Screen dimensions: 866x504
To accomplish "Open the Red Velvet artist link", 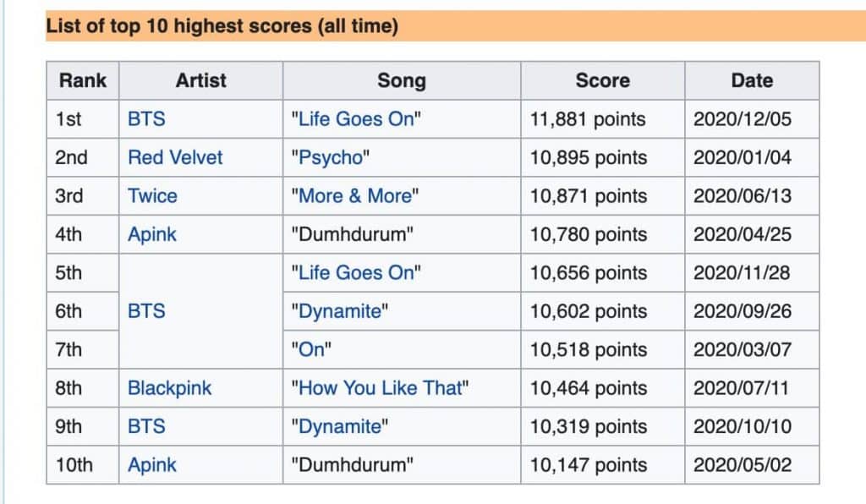I will point(175,157).
